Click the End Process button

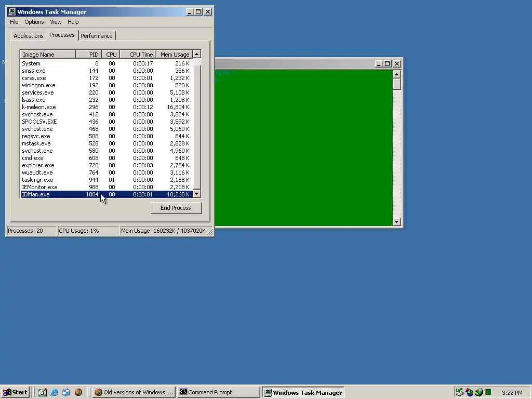pyautogui.click(x=176, y=208)
